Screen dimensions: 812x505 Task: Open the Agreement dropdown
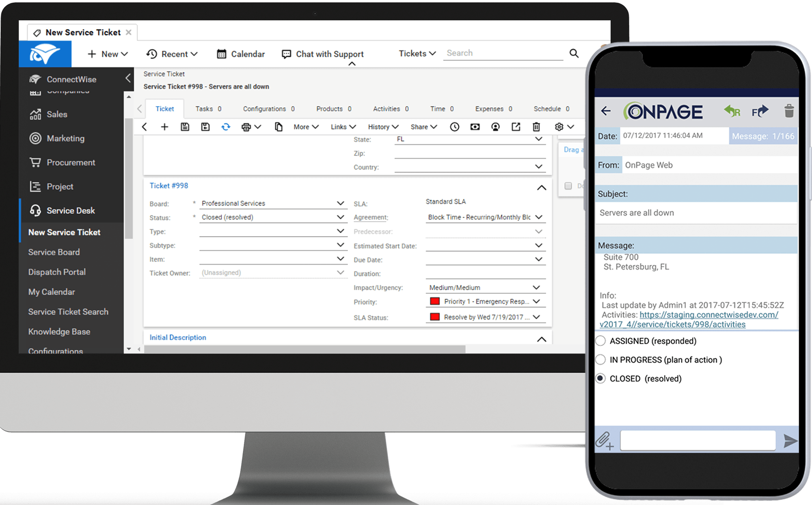click(485, 217)
